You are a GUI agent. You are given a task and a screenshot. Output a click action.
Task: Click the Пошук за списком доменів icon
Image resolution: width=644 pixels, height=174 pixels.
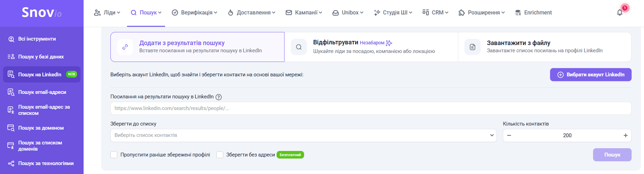(x=11, y=145)
